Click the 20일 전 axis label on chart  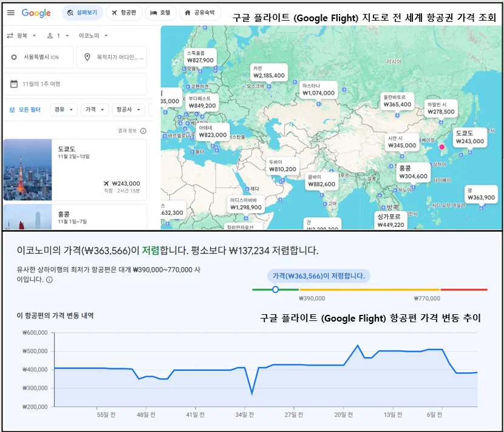pos(344,415)
